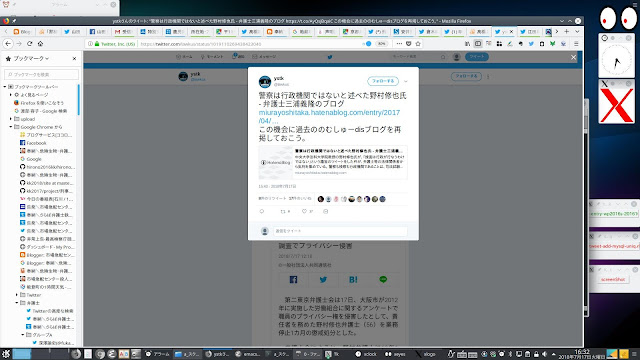Share article via LINE button
The width and height of the screenshot is (640, 360).
383,280
